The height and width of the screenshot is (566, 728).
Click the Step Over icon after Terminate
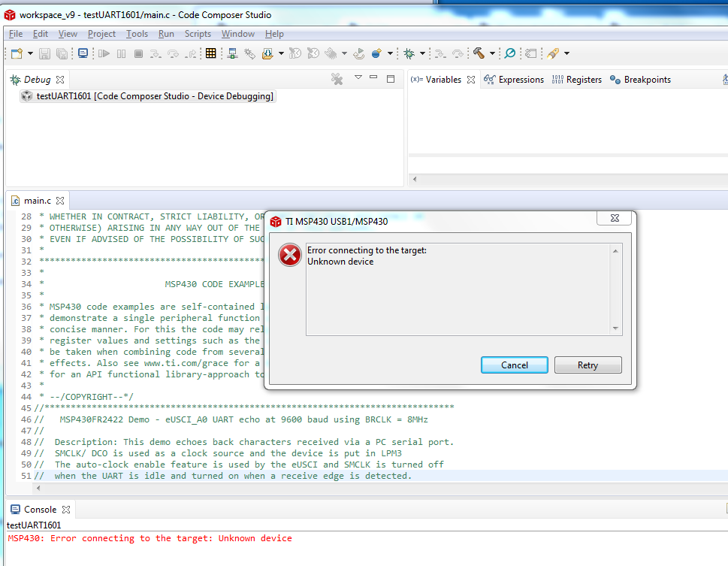pos(173,53)
